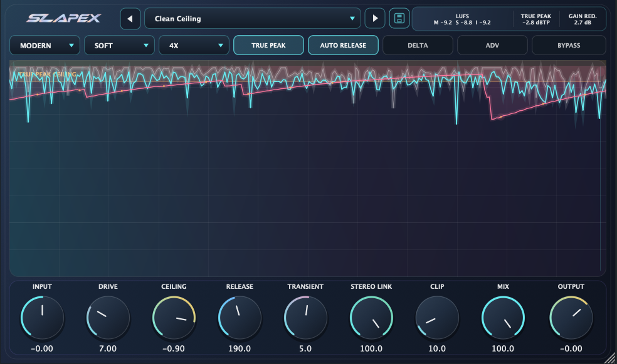Toggle the TRUE PEAK button
617x364 pixels.
[x=269, y=46]
